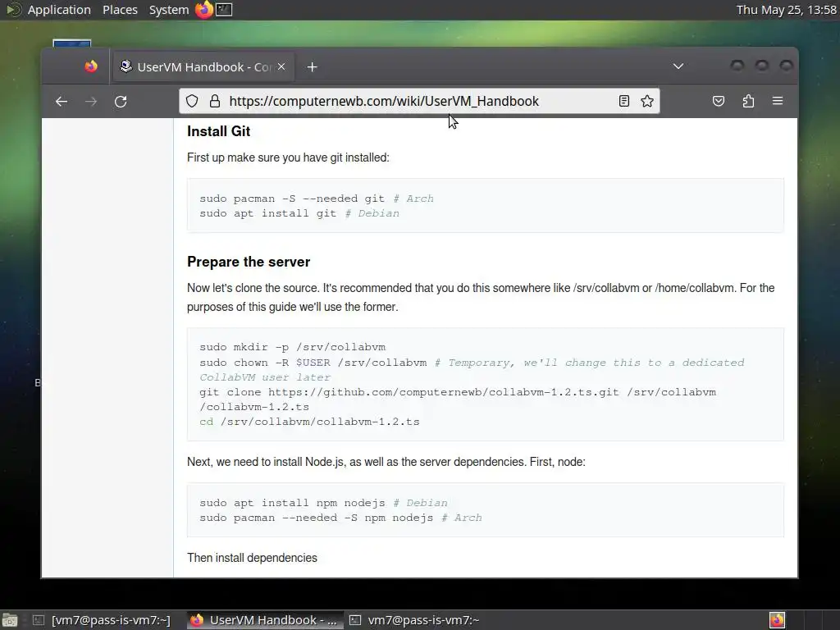The height and width of the screenshot is (630, 840).
Task: Launch terminal from the top panel icon
Action: tap(224, 10)
